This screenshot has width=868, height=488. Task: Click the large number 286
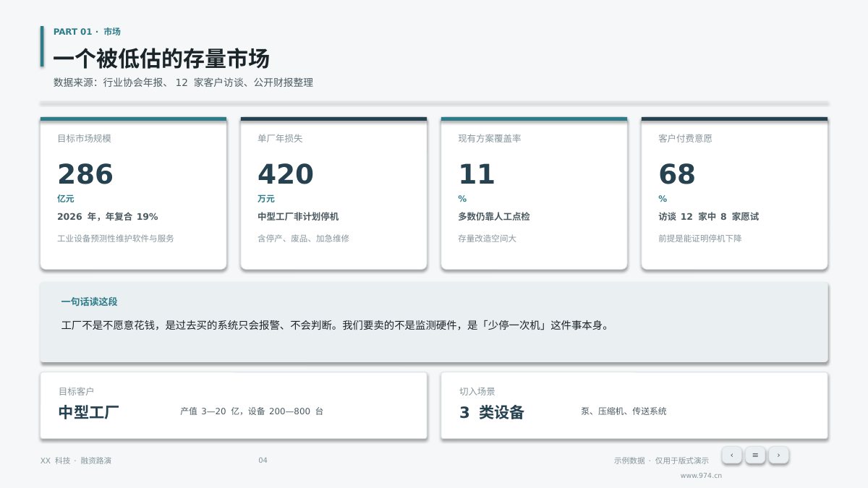(x=85, y=175)
